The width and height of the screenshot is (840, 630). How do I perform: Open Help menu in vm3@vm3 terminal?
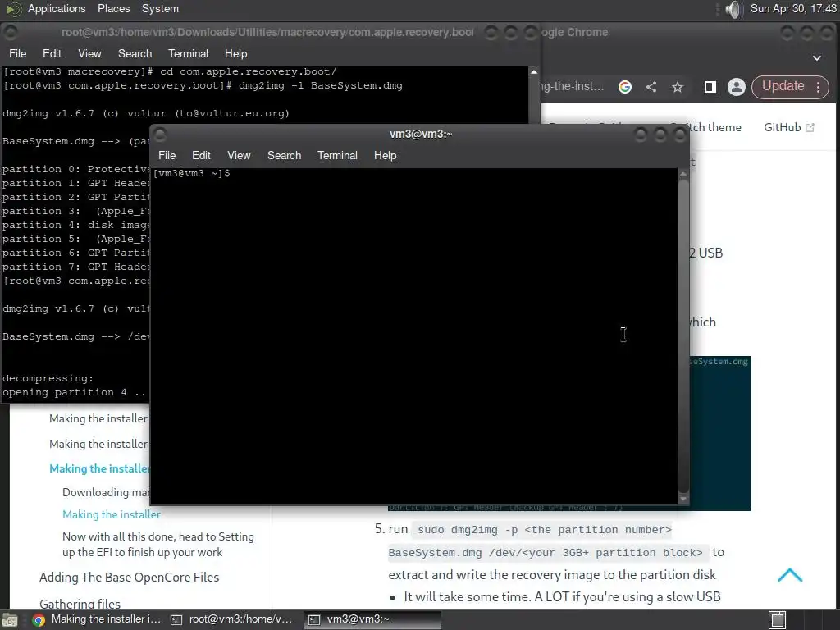pos(386,155)
